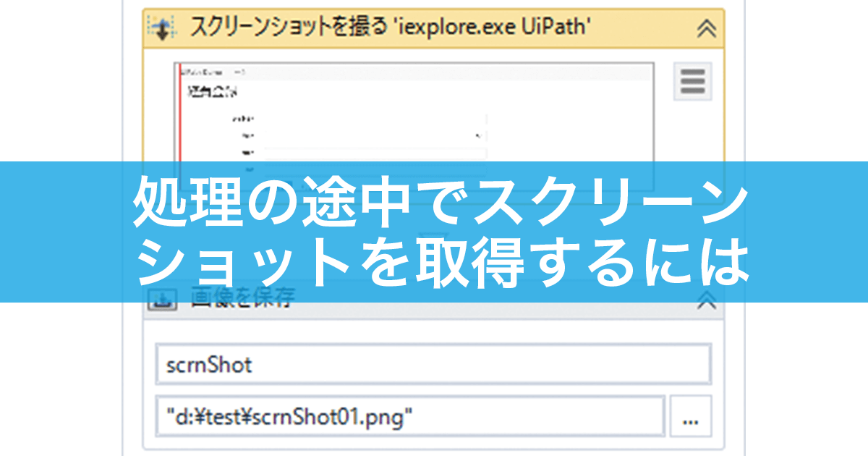Collapse the 画像を保存 activity
868x456 pixels.
[706, 301]
